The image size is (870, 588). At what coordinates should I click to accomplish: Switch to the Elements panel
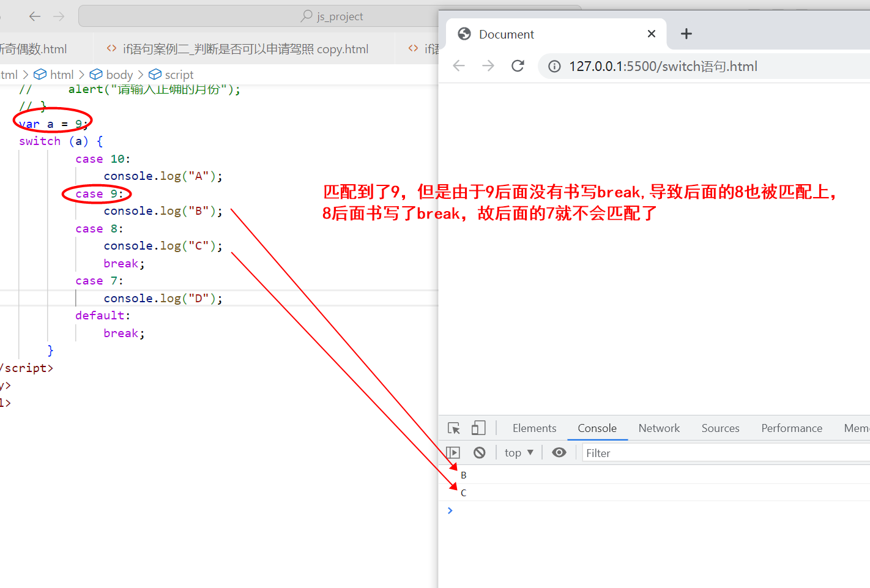[534, 428]
